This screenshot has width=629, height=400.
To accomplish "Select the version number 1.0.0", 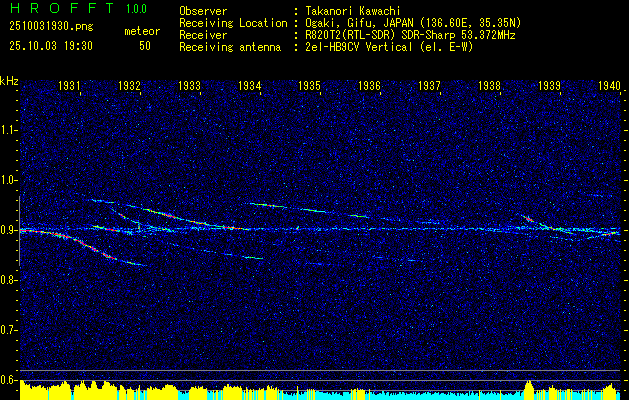I will coord(136,9).
